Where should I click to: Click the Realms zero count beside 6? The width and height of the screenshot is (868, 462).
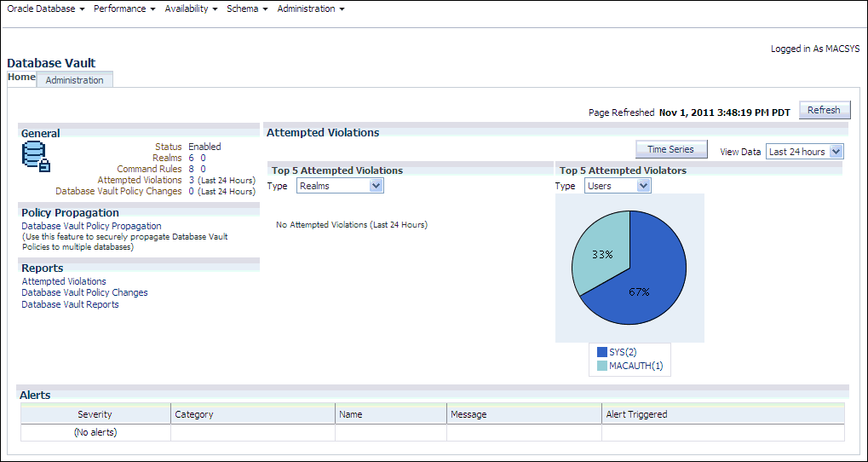[204, 158]
